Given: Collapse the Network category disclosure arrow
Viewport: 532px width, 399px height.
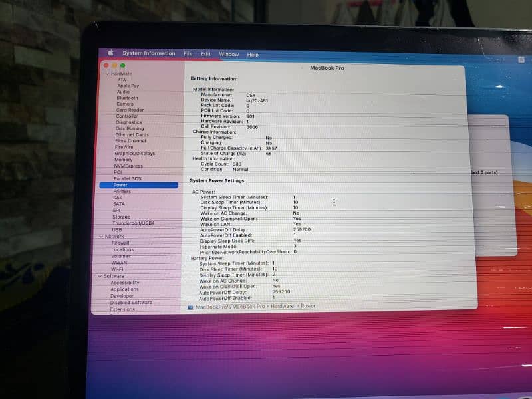Looking at the screenshot, I should pyautogui.click(x=100, y=237).
